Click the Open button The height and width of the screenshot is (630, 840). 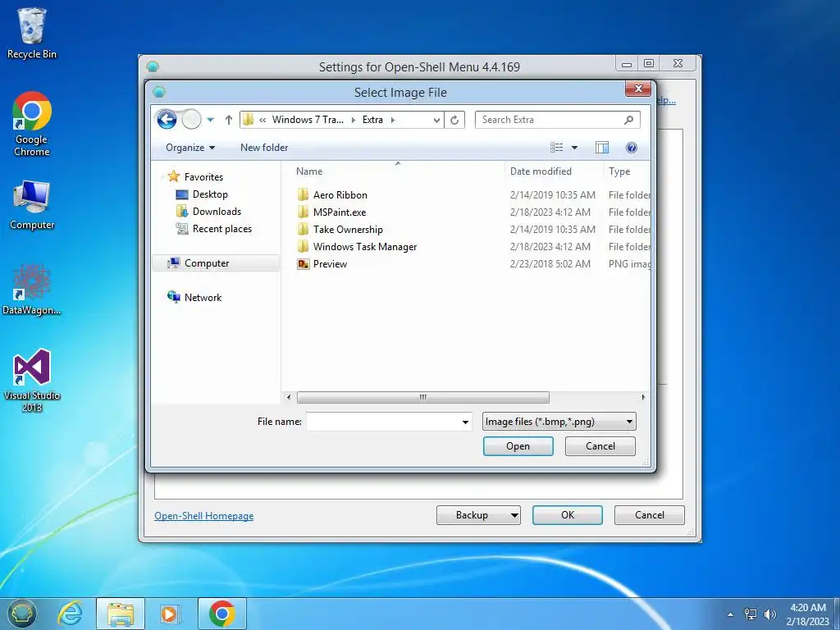(x=518, y=446)
